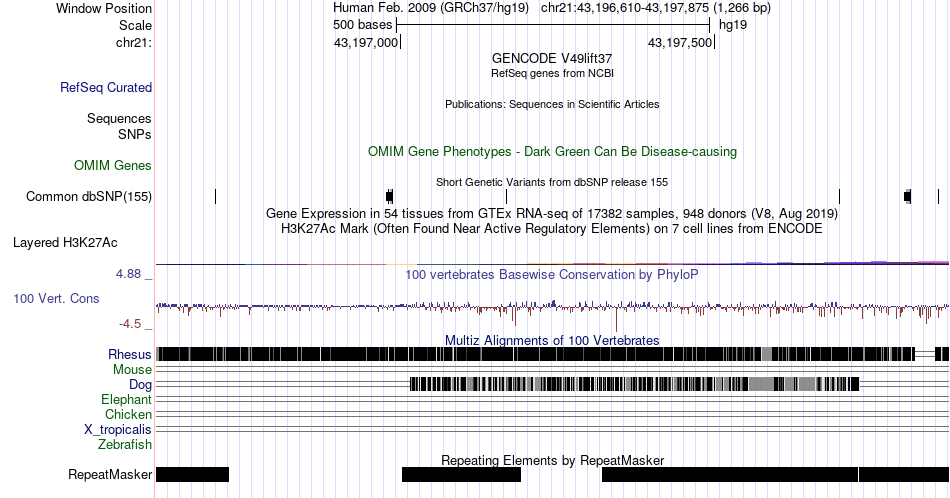Screen dimensions: 950x498
Task: Click the chr21: ruler label
Action: pyautogui.click(x=134, y=42)
